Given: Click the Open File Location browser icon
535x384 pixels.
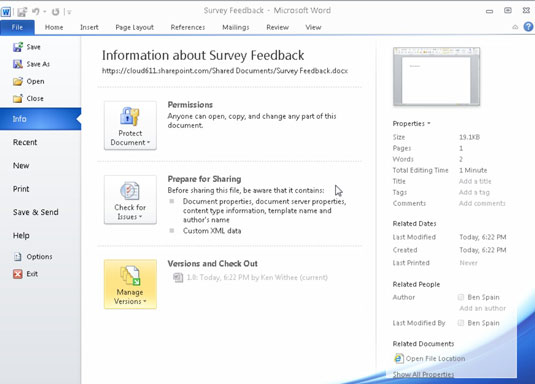Looking at the screenshot, I should tap(398, 358).
